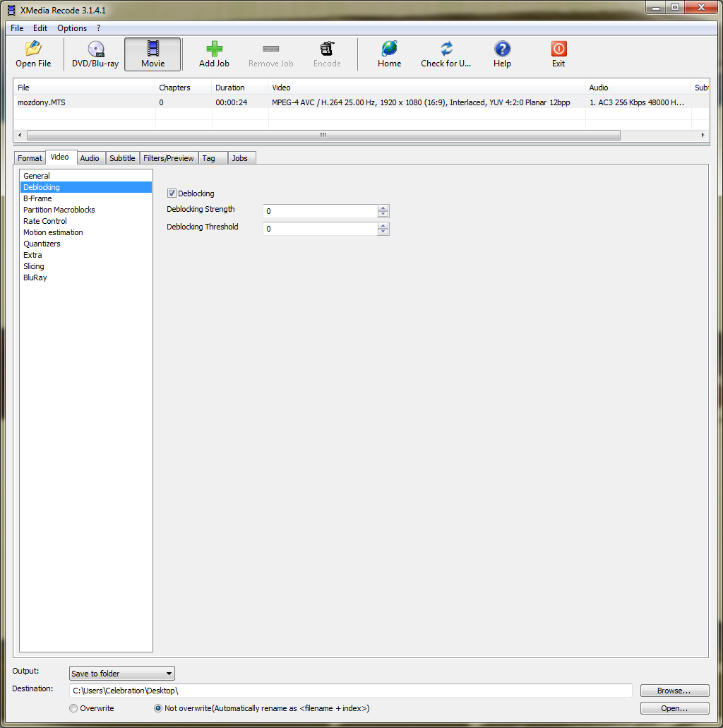Click the Remove Job minus icon
The image size is (723, 728).
[x=270, y=49]
